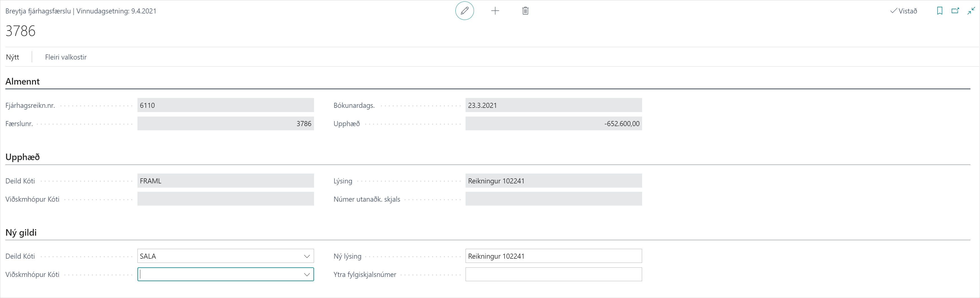Click the Vistað saved status indicator

coord(904,11)
